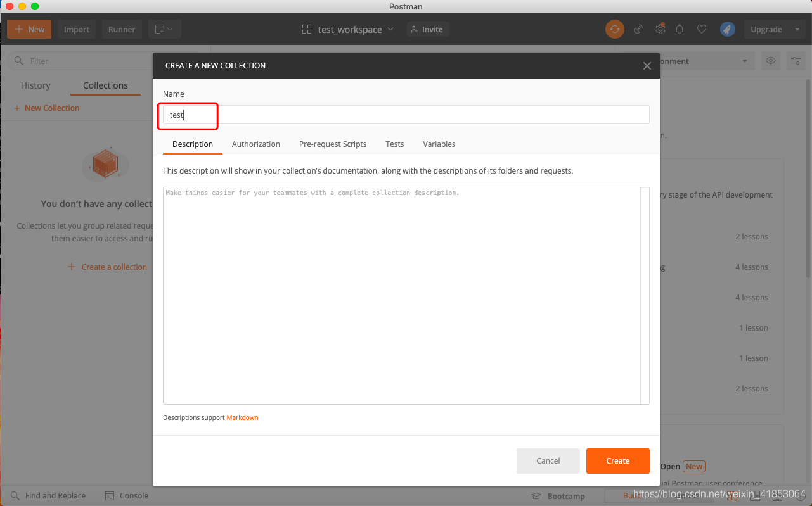Image resolution: width=812 pixels, height=506 pixels.
Task: Switch to the History sidebar tab
Action: pos(35,85)
